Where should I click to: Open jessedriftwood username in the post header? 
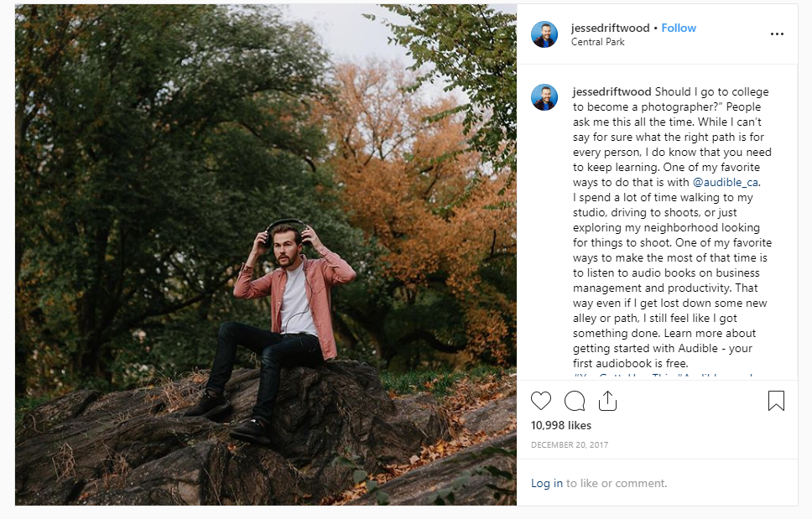610,28
